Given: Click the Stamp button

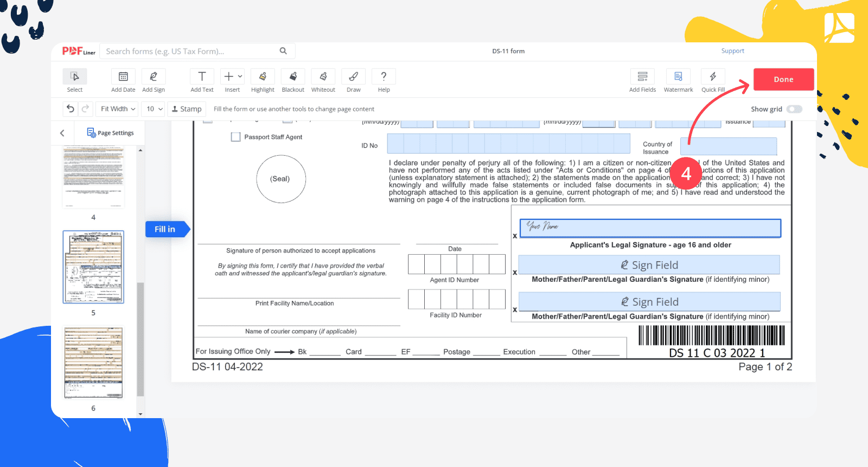Looking at the screenshot, I should [187, 109].
